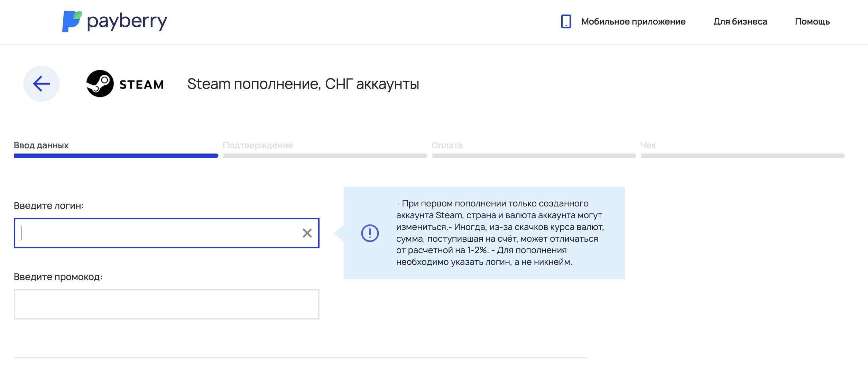868x370 pixels.
Task: Open Мобильное приложение link
Action: [633, 21]
